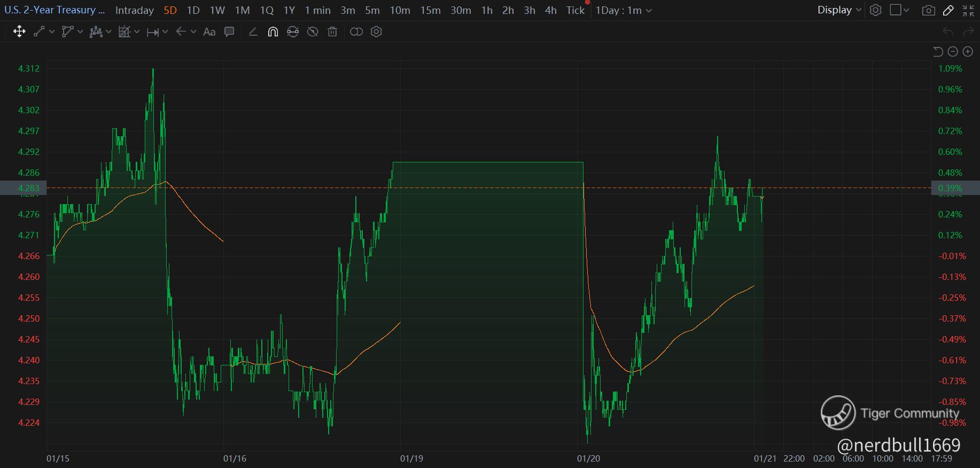Click the 01/19 date label on time axis

tap(411, 458)
